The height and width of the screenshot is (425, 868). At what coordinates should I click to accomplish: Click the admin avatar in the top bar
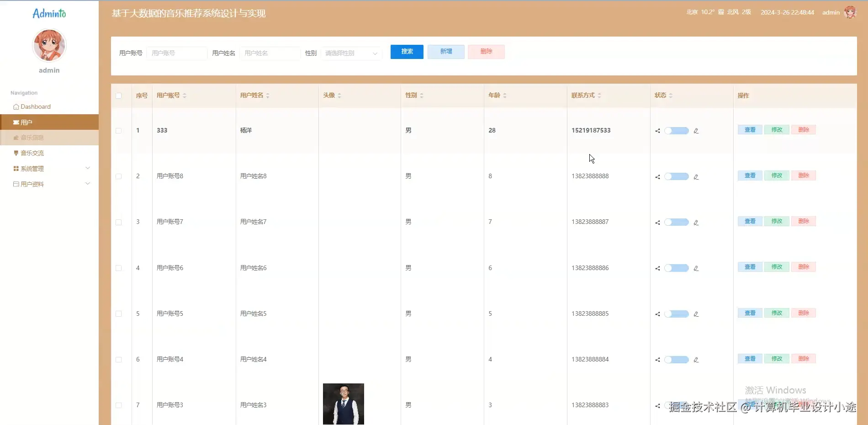pos(850,12)
